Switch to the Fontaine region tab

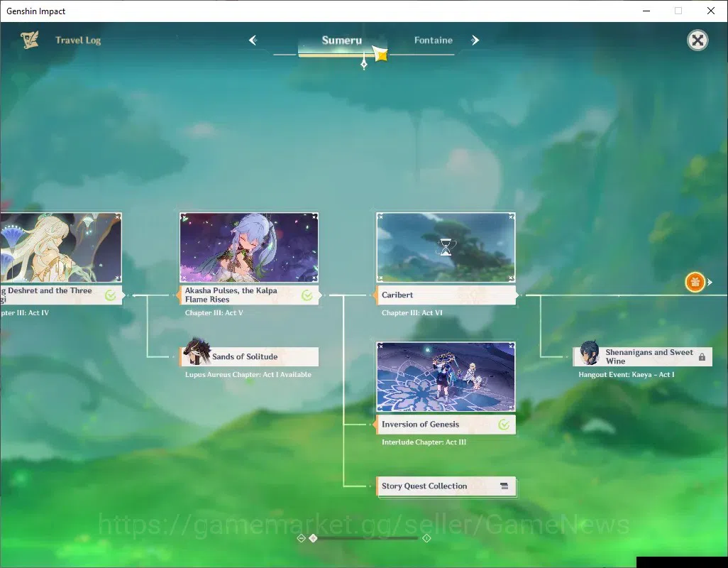tap(433, 40)
